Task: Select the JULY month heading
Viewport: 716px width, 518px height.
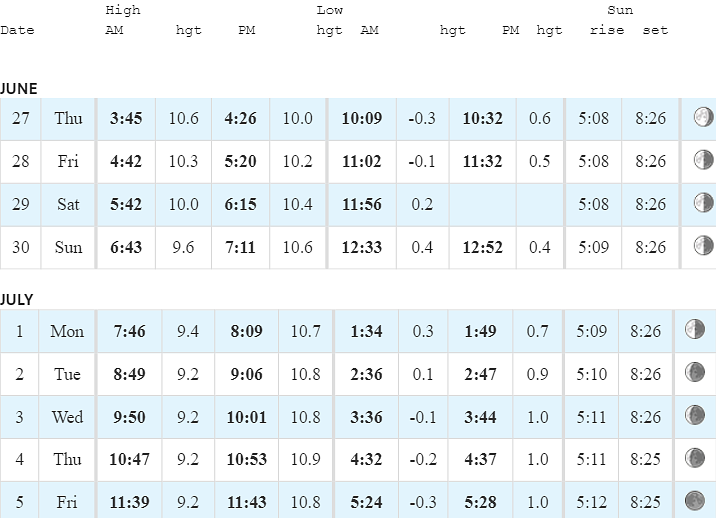Action: pos(17,300)
